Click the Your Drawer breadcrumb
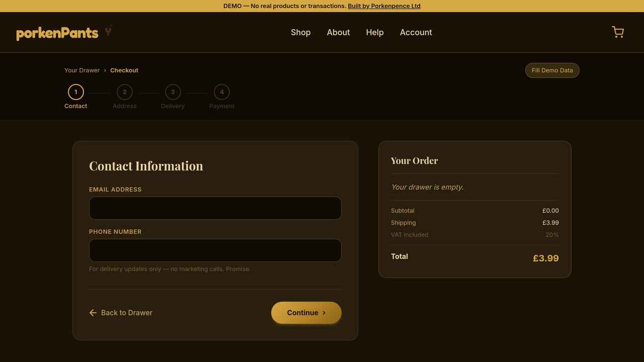Screen dimensions: 644x362 click(82, 70)
